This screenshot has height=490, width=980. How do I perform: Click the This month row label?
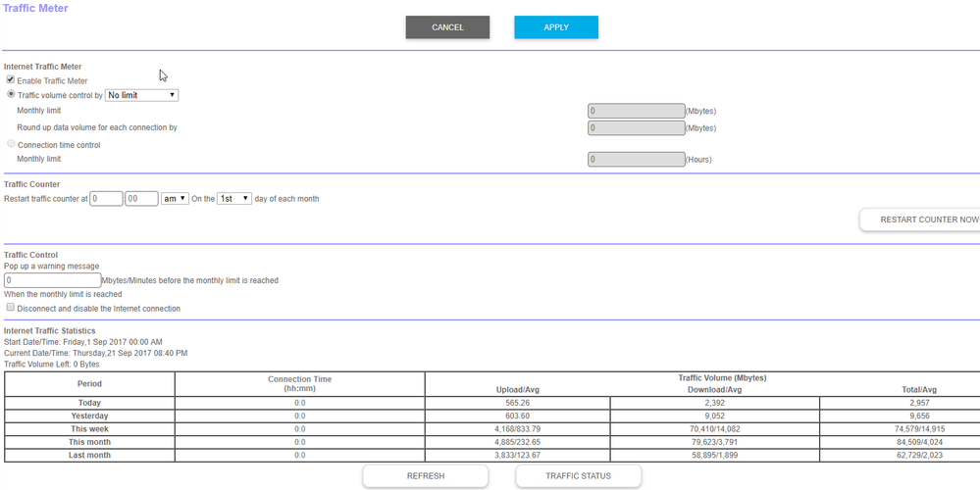[89, 442]
